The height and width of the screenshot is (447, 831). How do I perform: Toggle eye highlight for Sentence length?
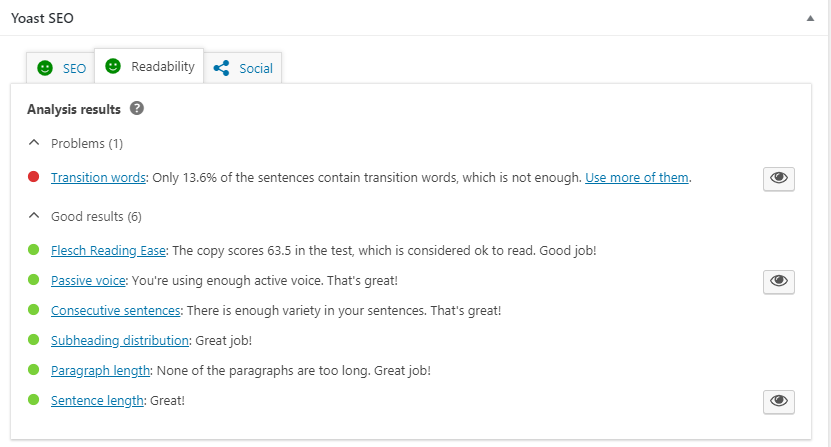(x=779, y=401)
